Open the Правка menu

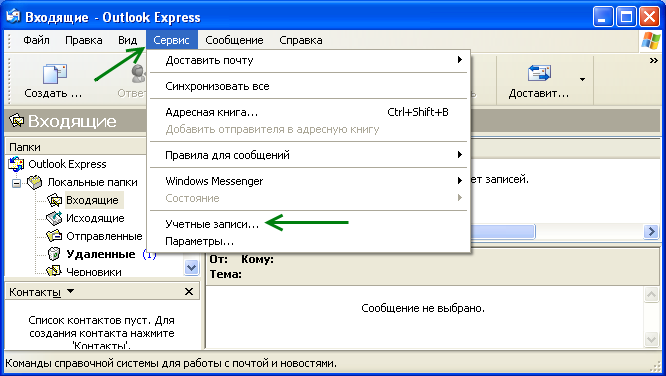point(84,40)
